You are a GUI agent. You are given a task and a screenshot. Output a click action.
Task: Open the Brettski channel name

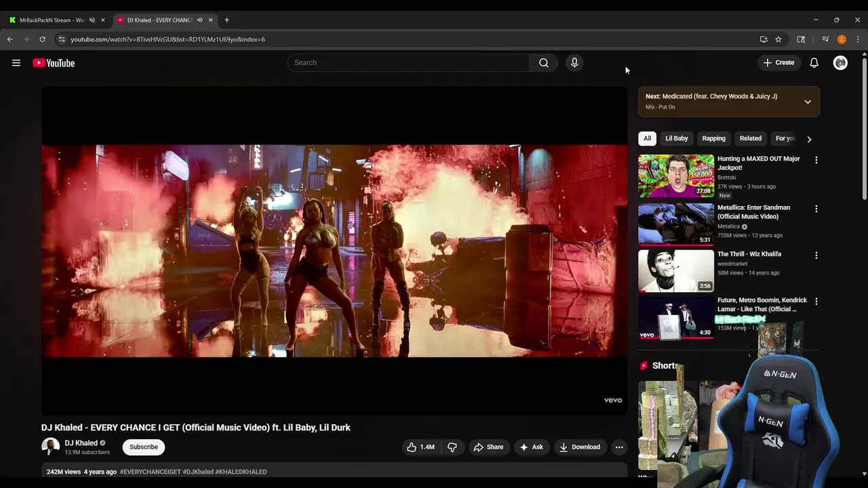727,178
